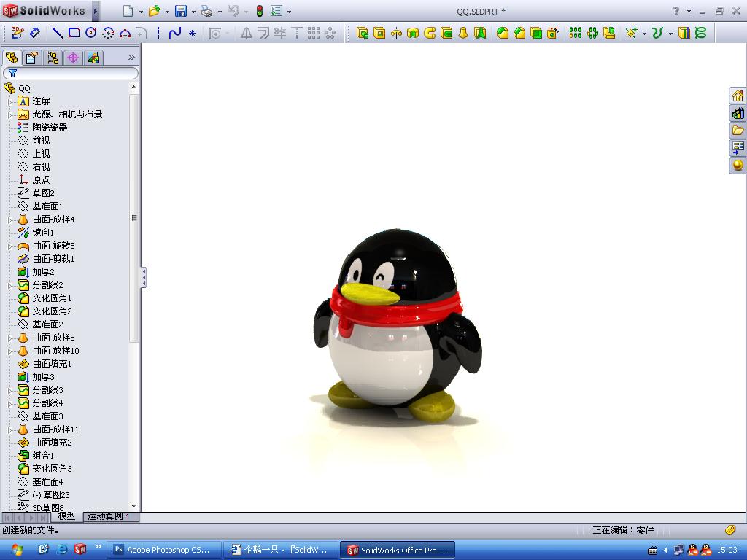The width and height of the screenshot is (747, 560).
Task: Click the Extruded Boss/Base feature icon
Action: coord(362,32)
